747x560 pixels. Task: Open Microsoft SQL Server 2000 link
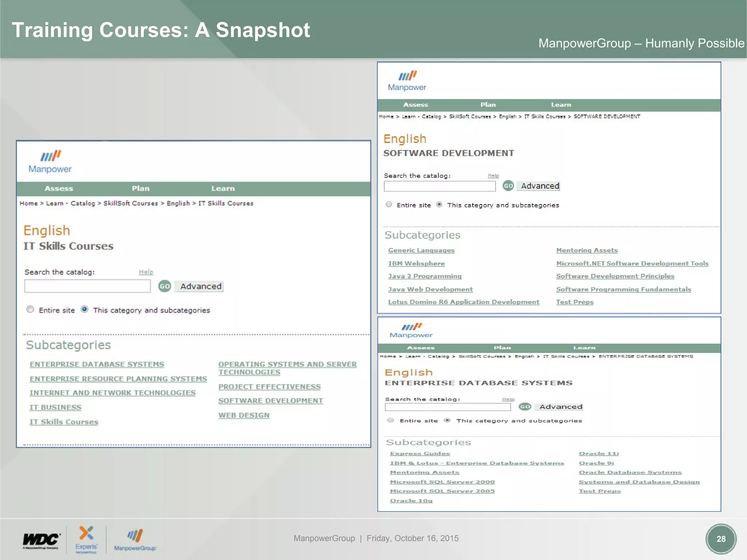(442, 482)
